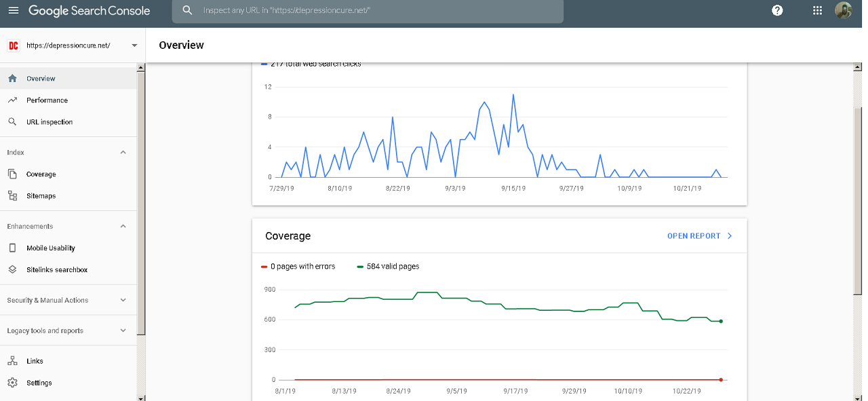Click the main page scrollbar thumb
The height and width of the screenshot is (401, 868).
858,200
